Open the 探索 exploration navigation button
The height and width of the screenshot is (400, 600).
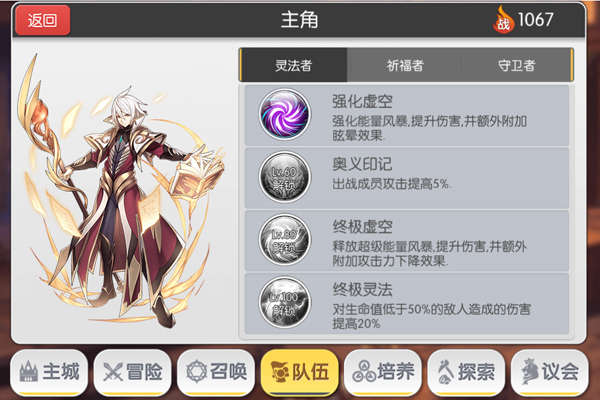point(466,372)
